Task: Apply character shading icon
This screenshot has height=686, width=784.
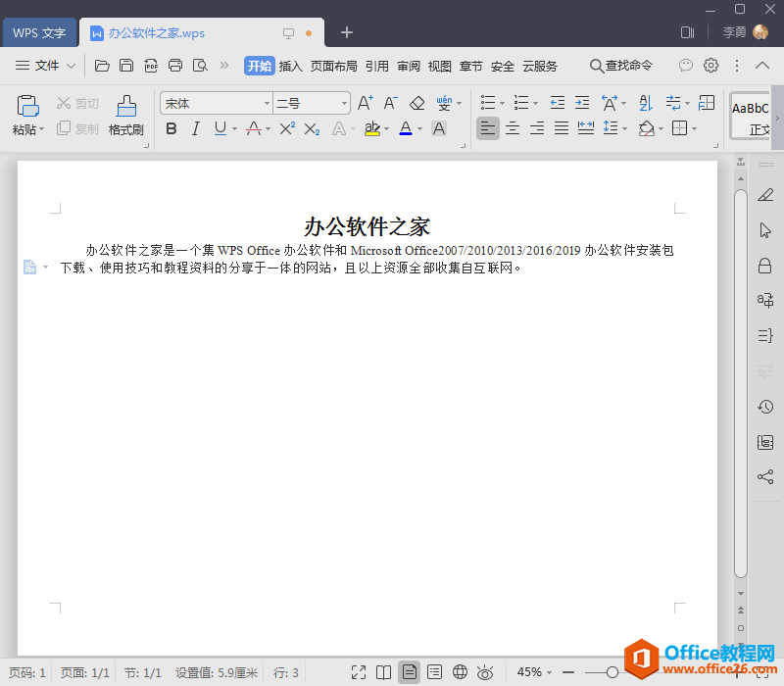Action: 438,129
